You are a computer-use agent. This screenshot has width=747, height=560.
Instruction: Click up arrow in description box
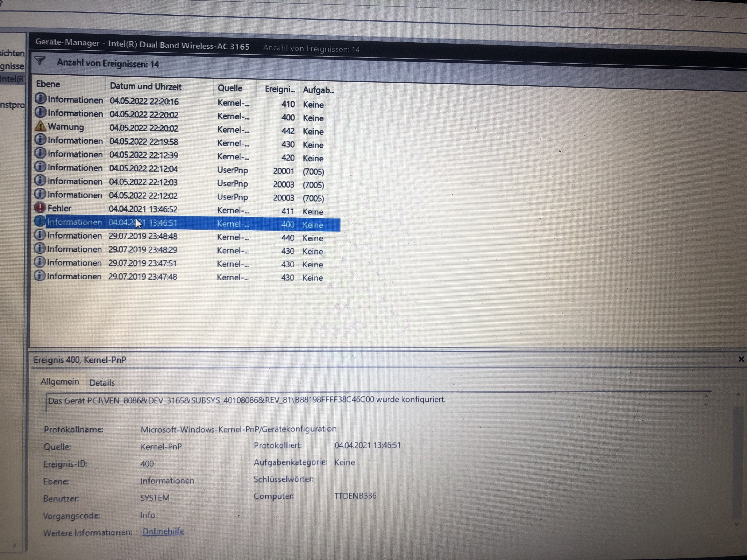pos(706,396)
